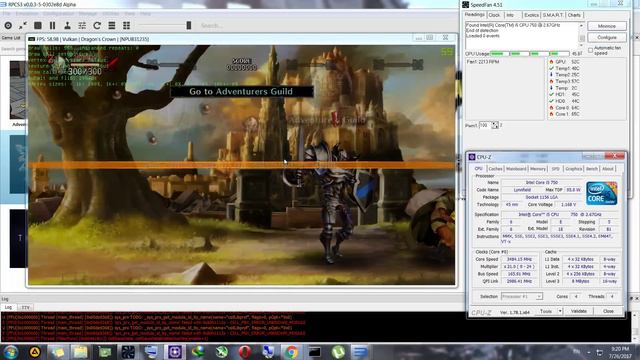Viewport: 640px width, 360px height.
Task: Expand the Tools dropdown arrow in CPU-Z
Action: point(560,311)
